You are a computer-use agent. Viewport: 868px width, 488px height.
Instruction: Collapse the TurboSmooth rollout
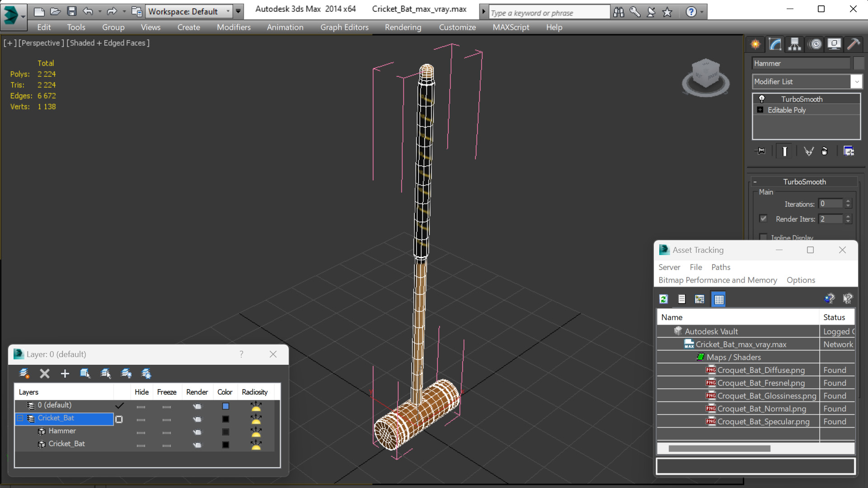pyautogui.click(x=755, y=182)
